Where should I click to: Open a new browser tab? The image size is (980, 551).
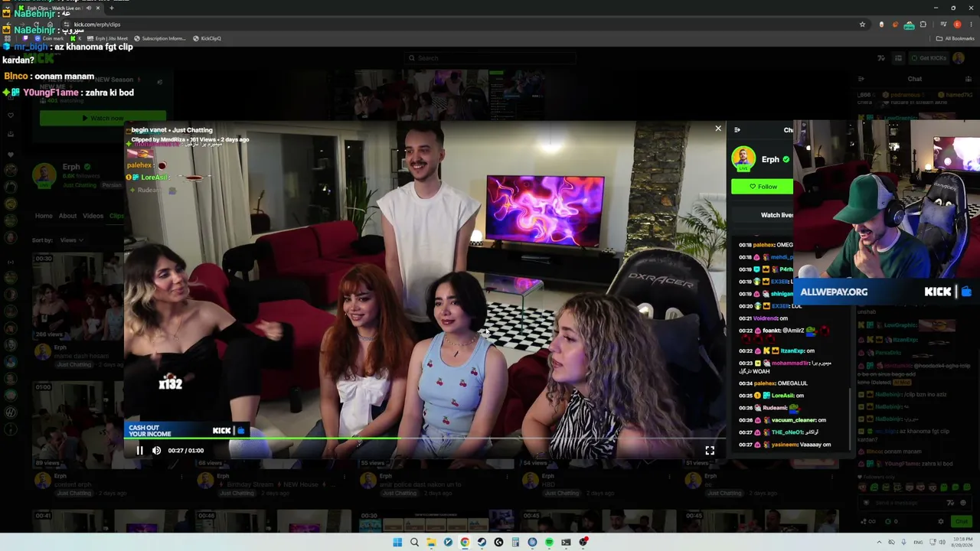pos(112,8)
